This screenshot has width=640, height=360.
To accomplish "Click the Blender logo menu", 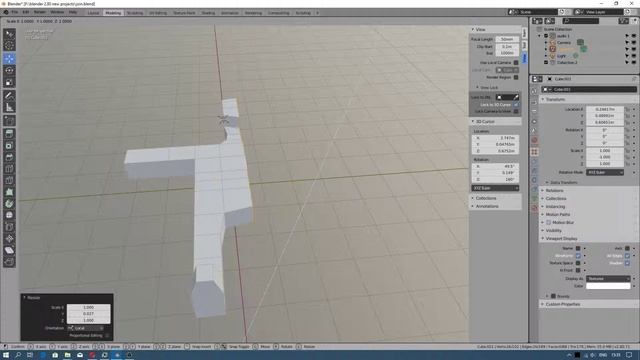I will click(x=6, y=13).
